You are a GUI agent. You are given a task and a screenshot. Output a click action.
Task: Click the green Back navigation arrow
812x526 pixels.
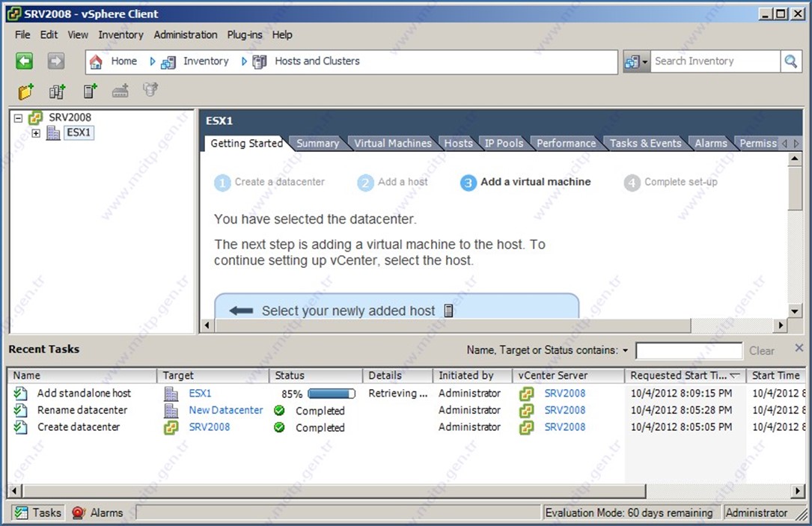click(x=25, y=61)
